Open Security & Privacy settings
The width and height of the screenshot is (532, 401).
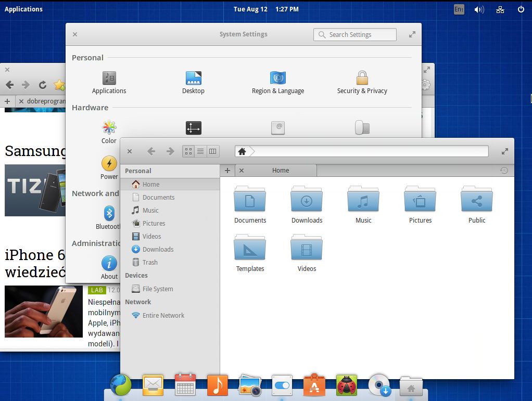point(362,82)
